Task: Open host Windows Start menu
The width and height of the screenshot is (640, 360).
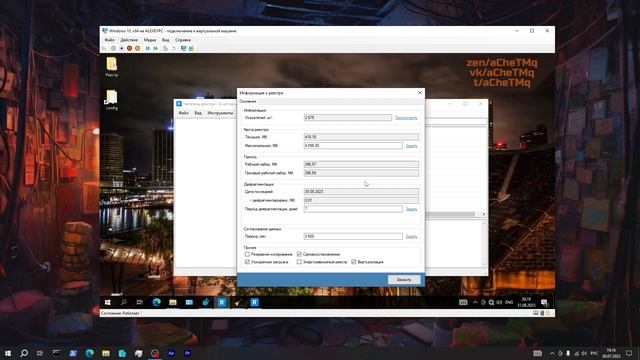Action: click(8, 353)
